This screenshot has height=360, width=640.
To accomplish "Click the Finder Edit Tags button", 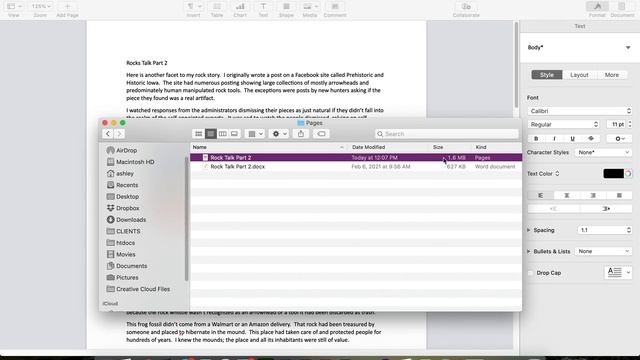I will 321,134.
